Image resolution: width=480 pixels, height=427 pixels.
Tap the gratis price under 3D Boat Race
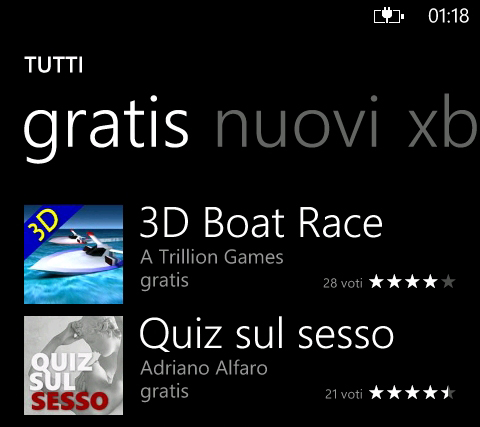(x=164, y=282)
